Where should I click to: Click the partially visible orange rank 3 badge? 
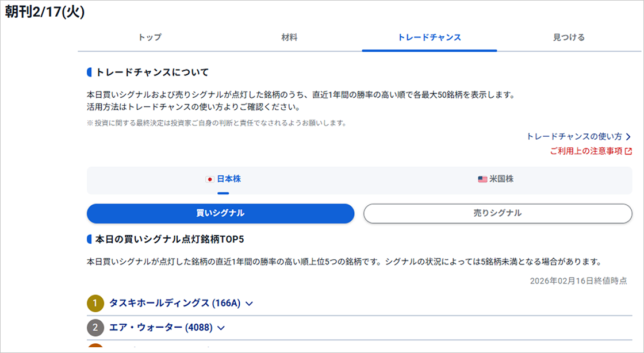pyautogui.click(x=95, y=347)
